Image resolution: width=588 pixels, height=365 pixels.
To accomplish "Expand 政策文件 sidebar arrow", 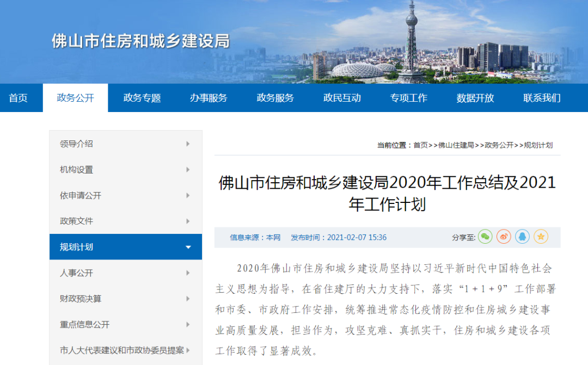I will pos(188,221).
